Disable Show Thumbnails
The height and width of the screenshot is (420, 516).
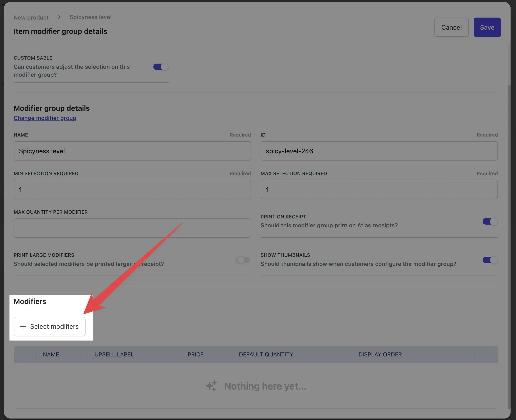(490, 260)
